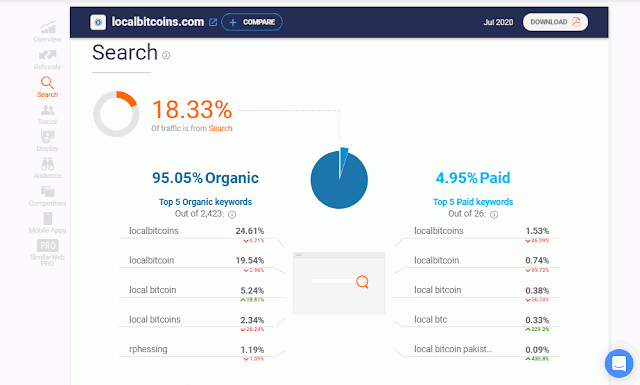Click the Compare button
640x385 pixels.
click(252, 22)
